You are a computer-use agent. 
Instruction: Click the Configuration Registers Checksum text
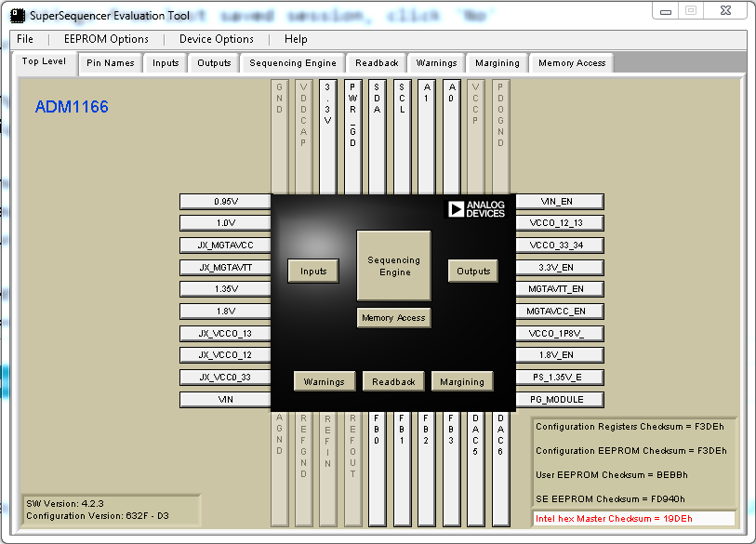coord(630,427)
